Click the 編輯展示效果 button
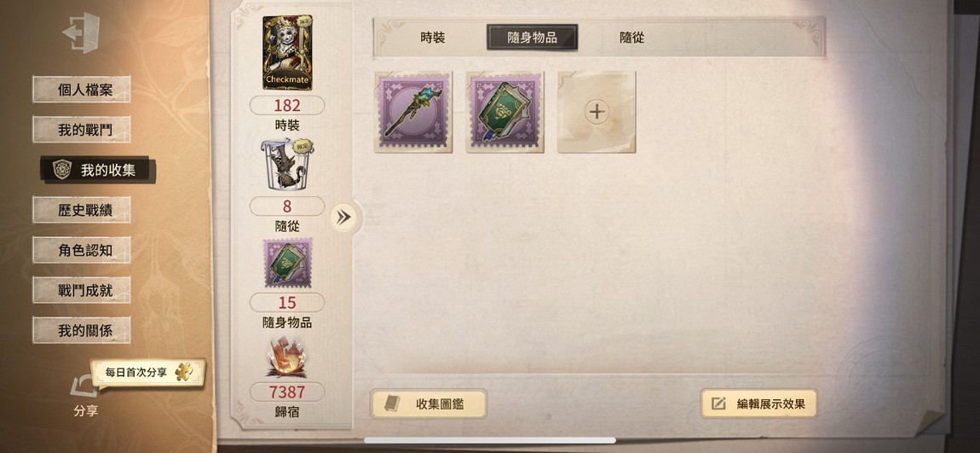Image resolution: width=980 pixels, height=453 pixels. [x=758, y=404]
